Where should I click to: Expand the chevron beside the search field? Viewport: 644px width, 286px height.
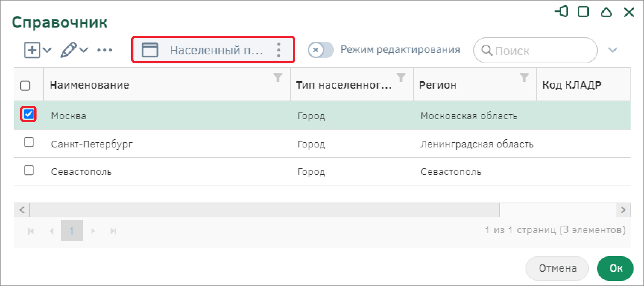tap(613, 50)
